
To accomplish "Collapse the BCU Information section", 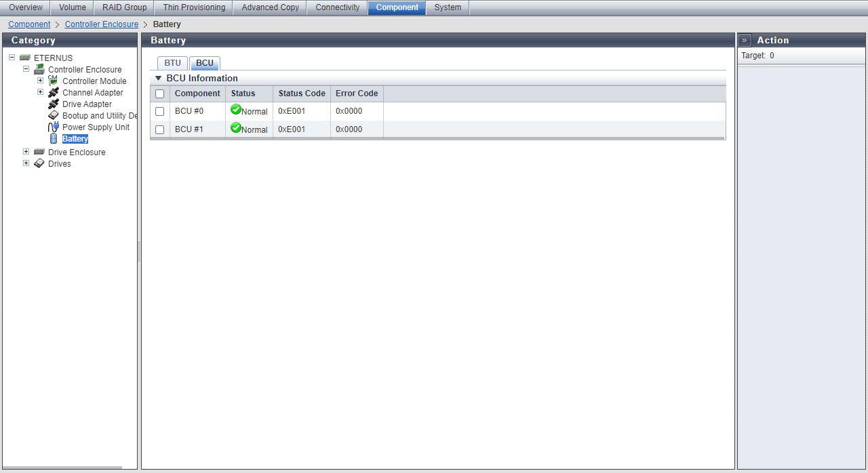I will (159, 79).
